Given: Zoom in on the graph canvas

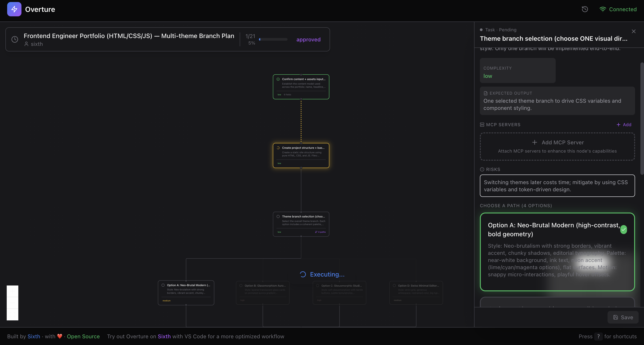Looking at the screenshot, I should click(x=13, y=291).
